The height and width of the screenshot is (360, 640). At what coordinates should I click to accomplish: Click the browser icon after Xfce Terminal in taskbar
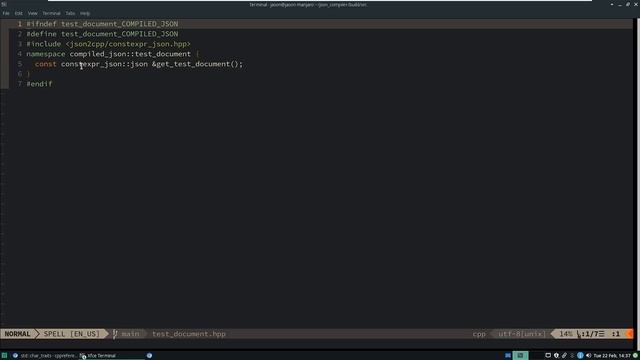click(149, 356)
